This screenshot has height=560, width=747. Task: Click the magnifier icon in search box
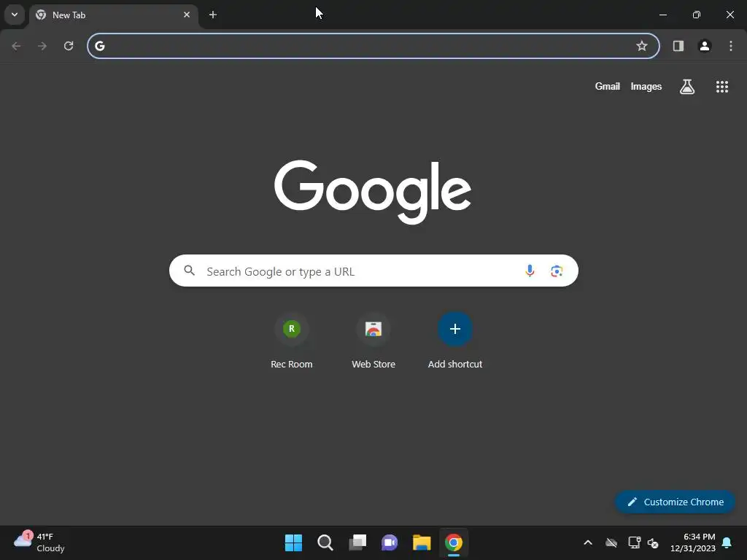point(189,271)
